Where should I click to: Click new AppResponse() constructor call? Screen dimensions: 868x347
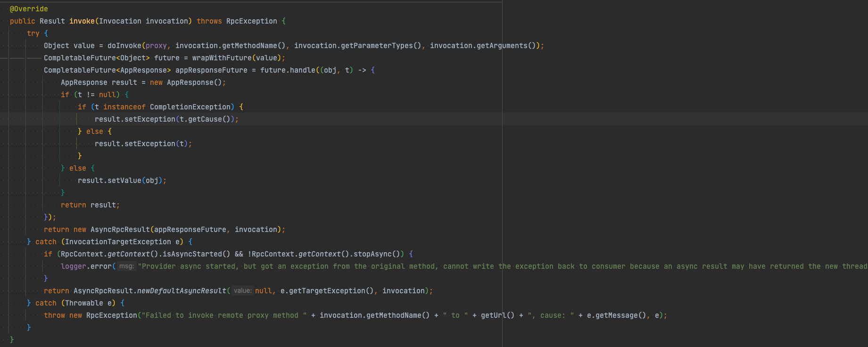(x=186, y=83)
